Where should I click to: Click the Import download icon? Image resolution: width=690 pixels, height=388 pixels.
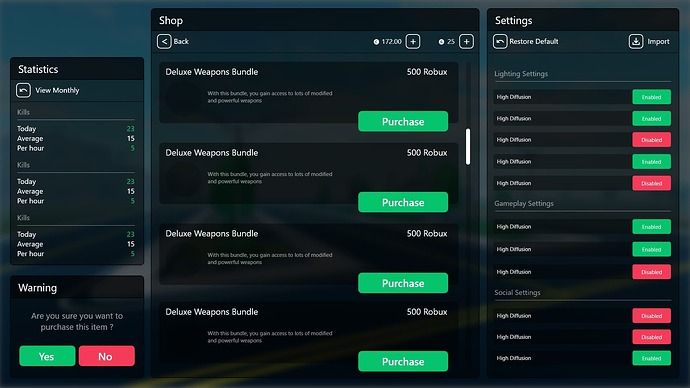click(x=636, y=41)
